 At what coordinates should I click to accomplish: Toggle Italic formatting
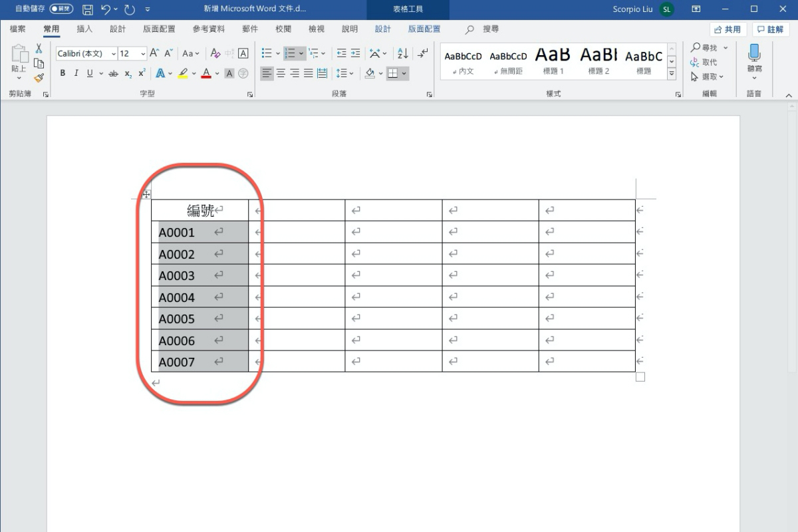pos(76,73)
